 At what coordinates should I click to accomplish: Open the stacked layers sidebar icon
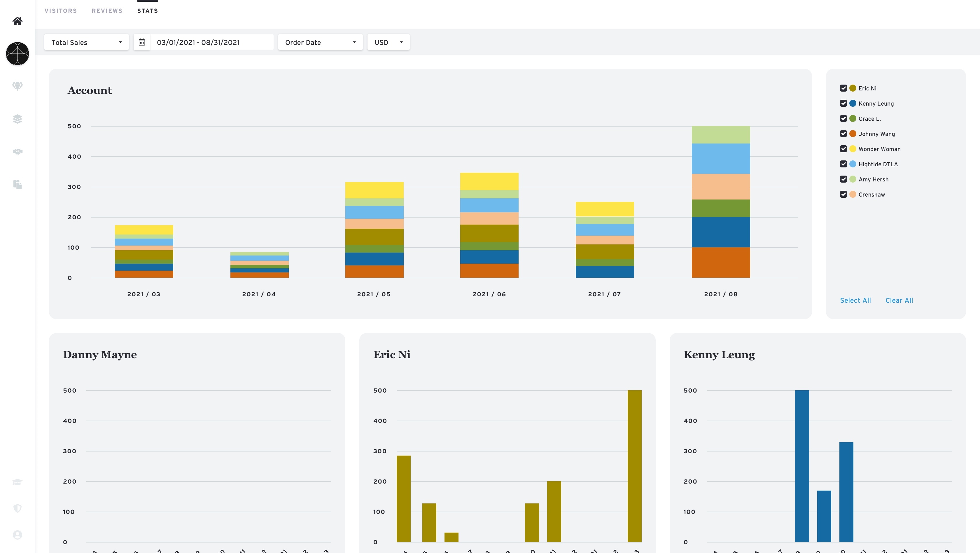17,119
